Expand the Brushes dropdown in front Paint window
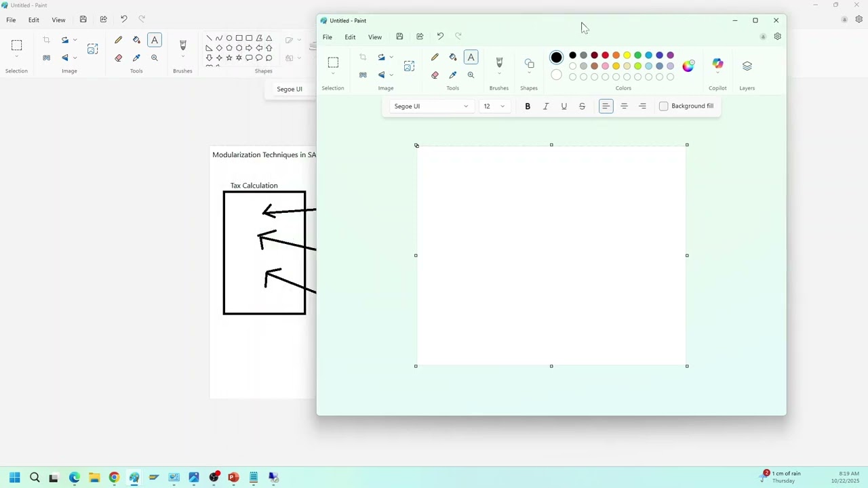 tap(499, 74)
